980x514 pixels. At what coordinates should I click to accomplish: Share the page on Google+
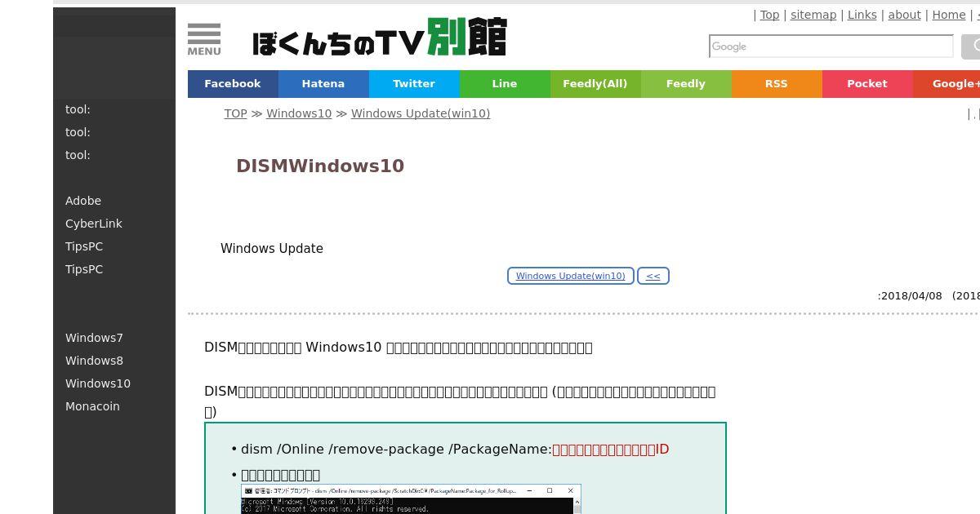pyautogui.click(x=947, y=84)
